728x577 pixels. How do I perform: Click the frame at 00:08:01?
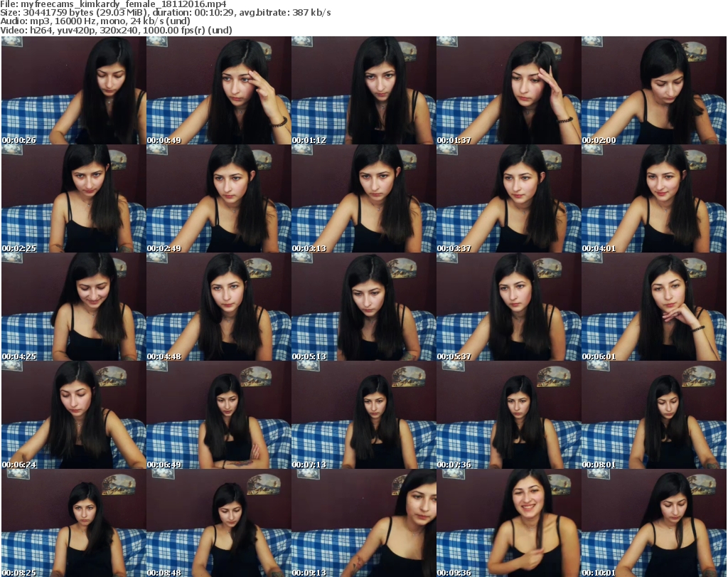pyautogui.click(x=654, y=415)
